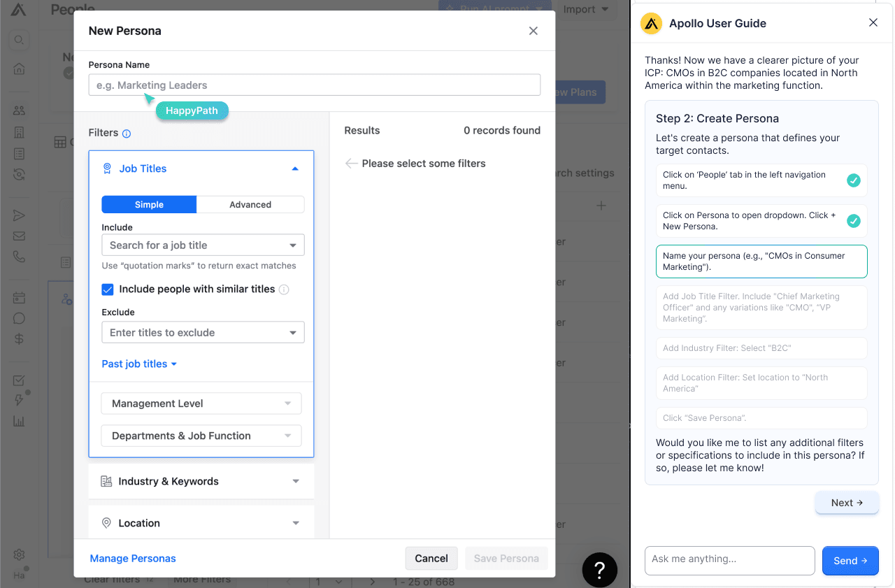Expand the Past job titles section
895x588 pixels.
(x=139, y=364)
